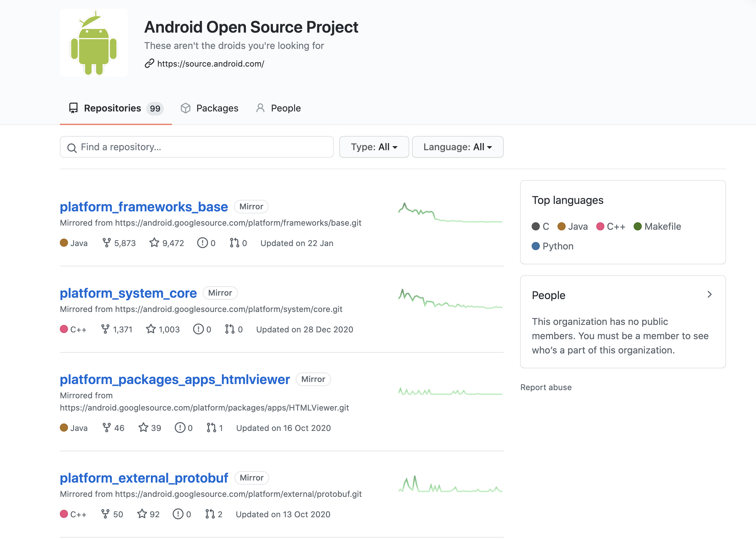Filter by Java in Top languages
The width and height of the screenshot is (756, 539).
(x=573, y=226)
